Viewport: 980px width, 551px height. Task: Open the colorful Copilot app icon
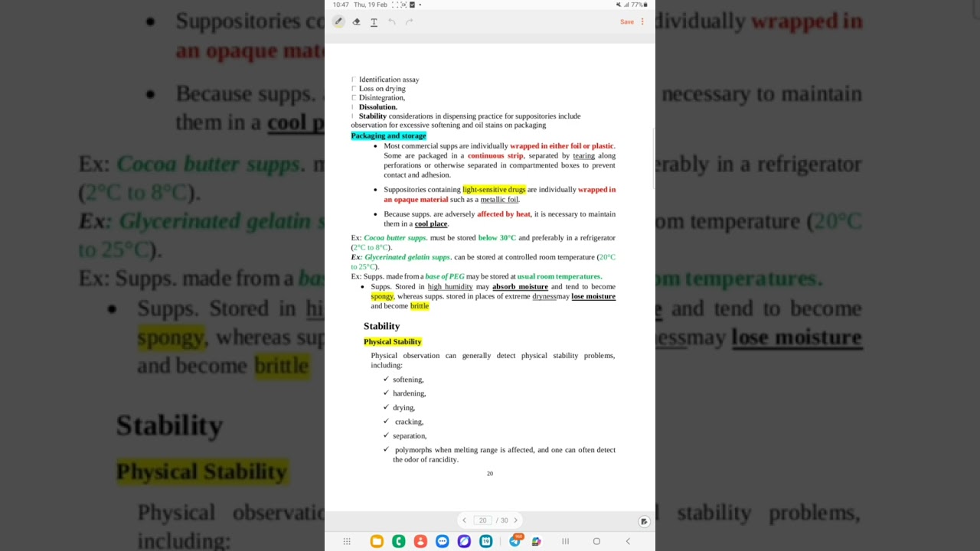coord(536,541)
